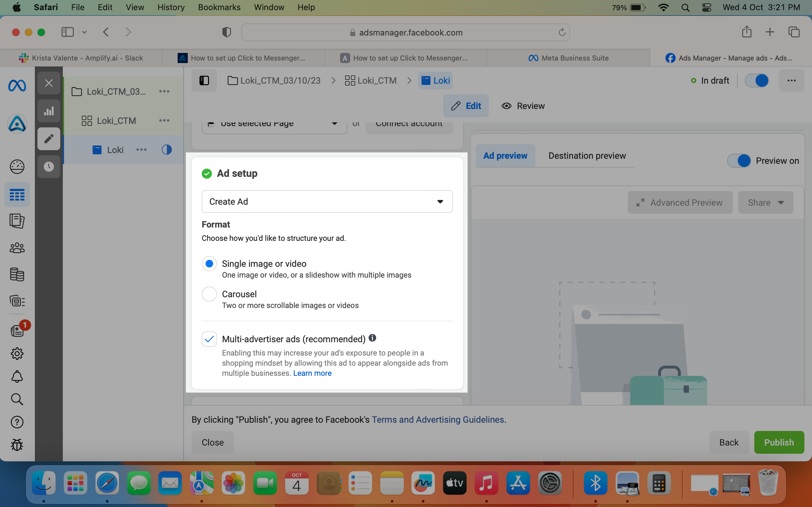Click the clock history icon in sidebar
812x507 pixels.
click(x=49, y=167)
